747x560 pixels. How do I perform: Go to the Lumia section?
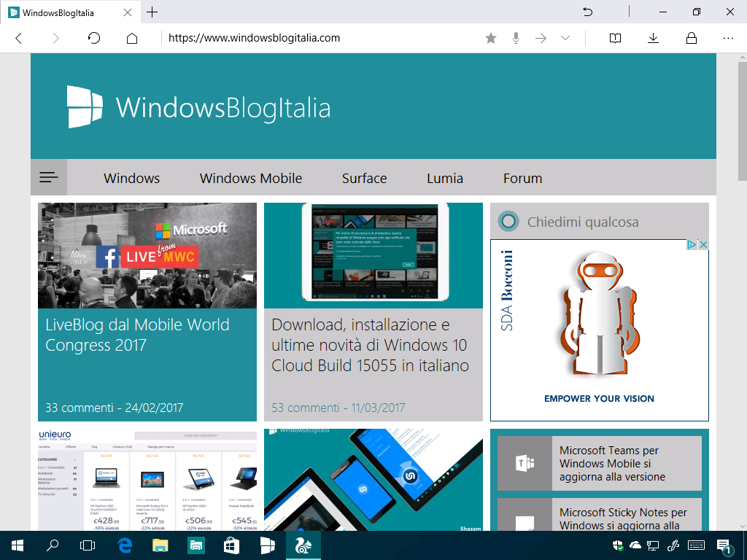coord(445,178)
